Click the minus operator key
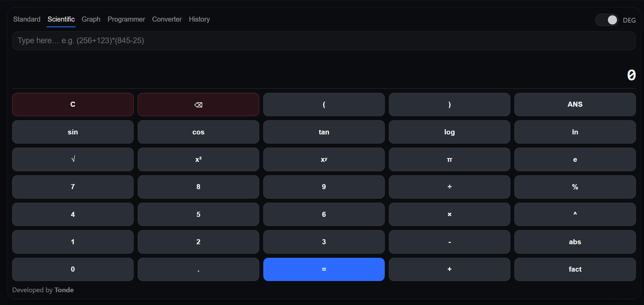 click(x=450, y=242)
